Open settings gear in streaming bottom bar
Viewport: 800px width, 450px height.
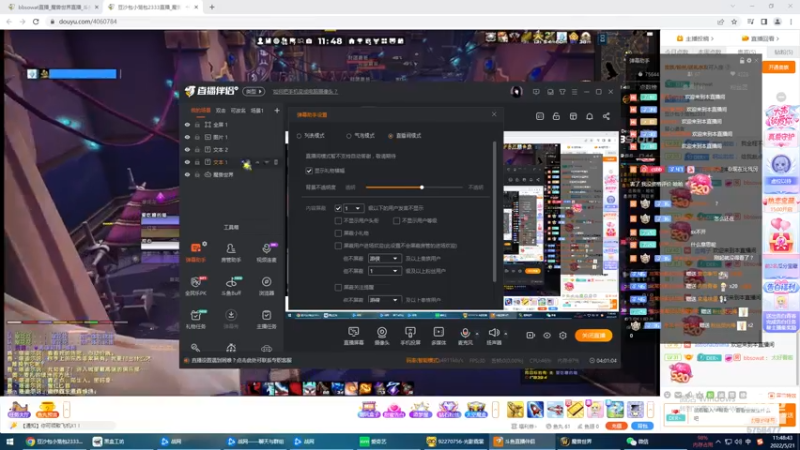pyautogui.click(x=563, y=335)
